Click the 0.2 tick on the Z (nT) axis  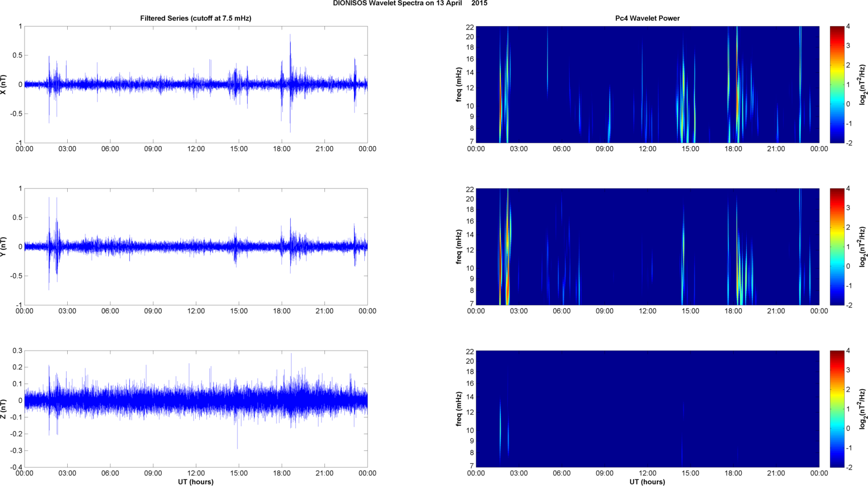(17, 367)
